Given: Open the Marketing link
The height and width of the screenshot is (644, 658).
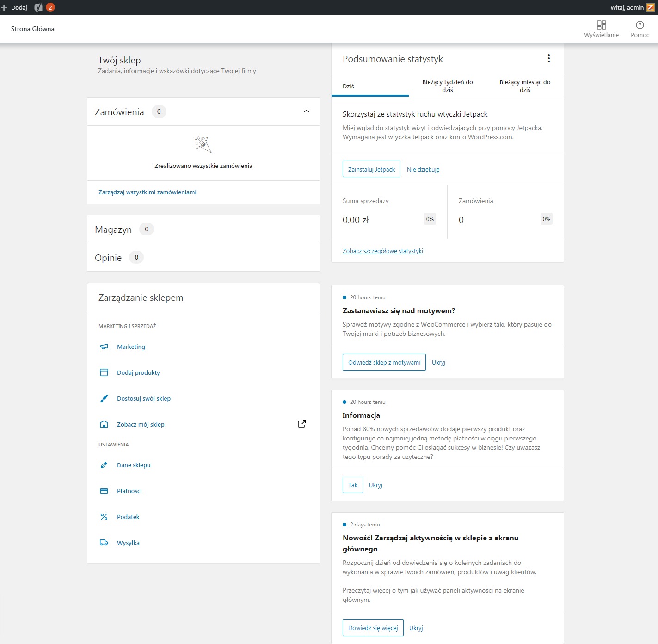Looking at the screenshot, I should click(x=131, y=347).
